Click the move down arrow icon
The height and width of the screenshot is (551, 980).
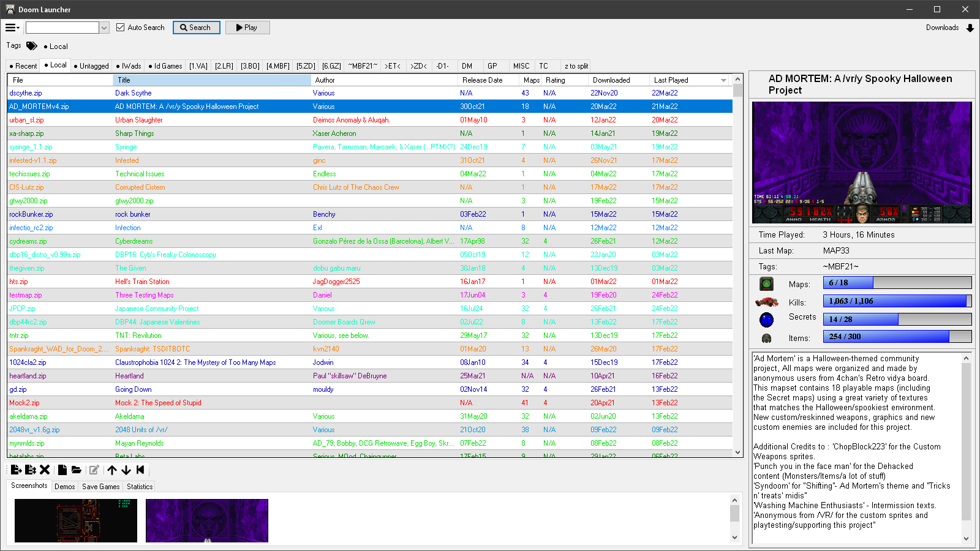click(126, 470)
